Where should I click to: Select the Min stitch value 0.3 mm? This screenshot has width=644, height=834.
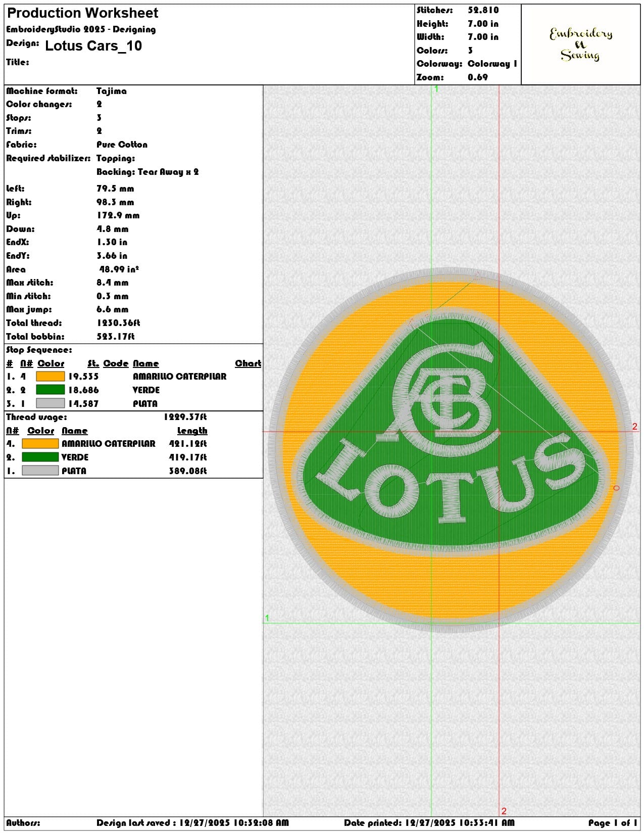point(113,296)
